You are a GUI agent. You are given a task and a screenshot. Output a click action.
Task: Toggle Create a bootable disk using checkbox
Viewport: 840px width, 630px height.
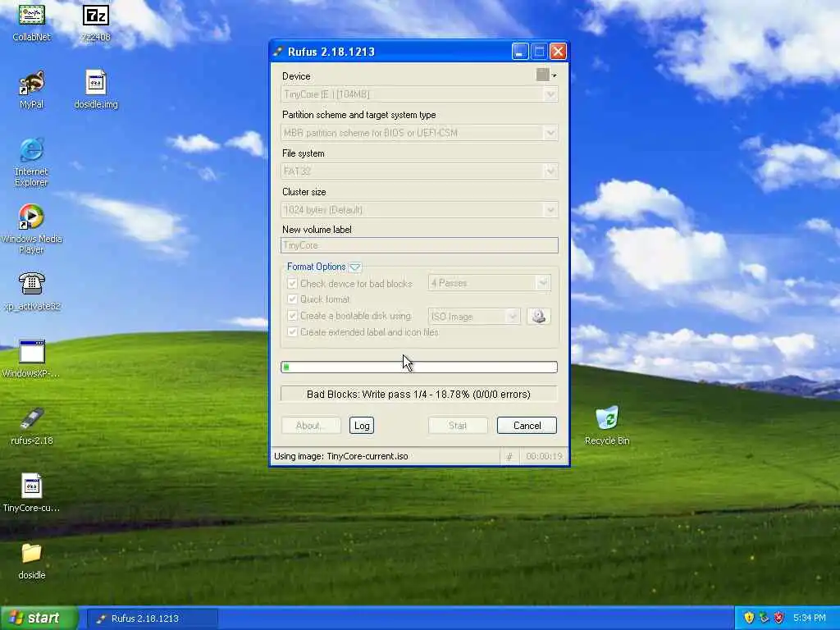(x=292, y=316)
